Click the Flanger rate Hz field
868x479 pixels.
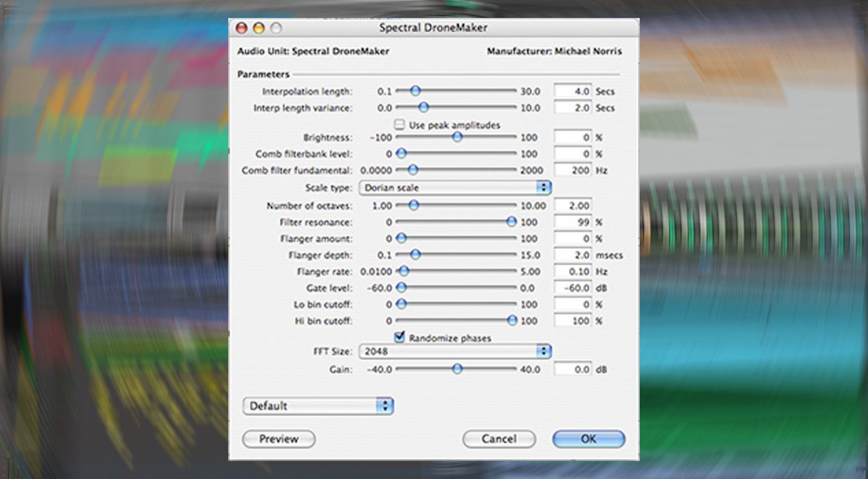coord(572,271)
